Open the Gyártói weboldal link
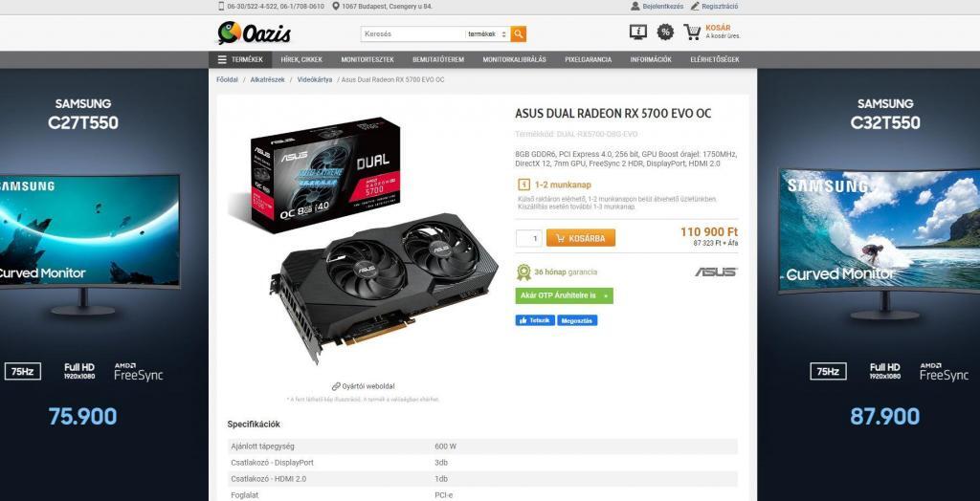 click(x=364, y=386)
